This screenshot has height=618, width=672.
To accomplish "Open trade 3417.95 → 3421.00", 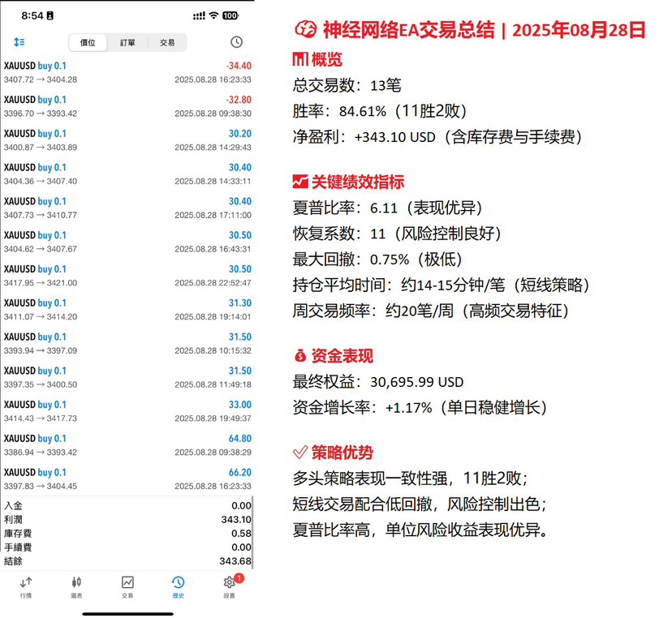I will coord(127,276).
